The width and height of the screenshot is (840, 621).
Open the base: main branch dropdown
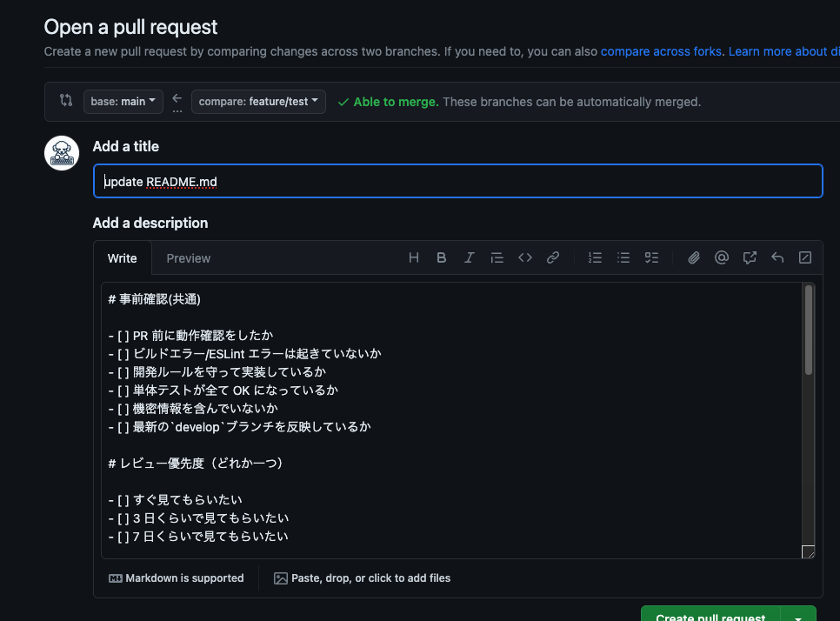tap(123, 101)
